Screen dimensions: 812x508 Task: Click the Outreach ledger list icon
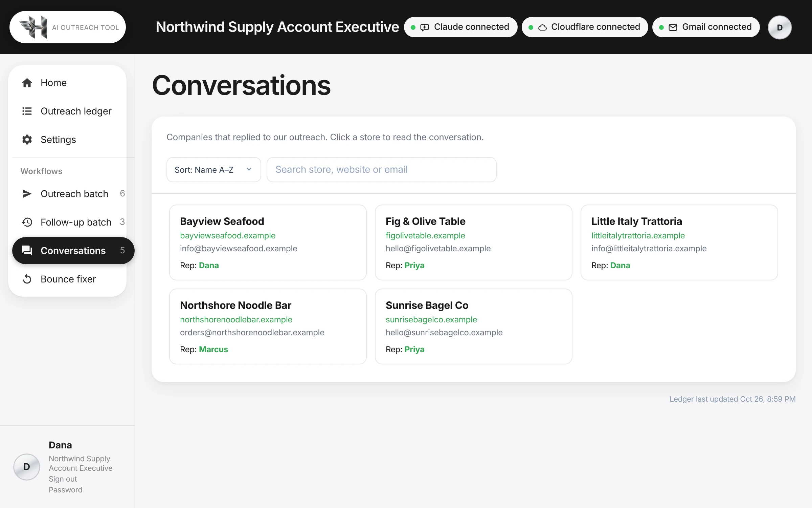tap(27, 111)
